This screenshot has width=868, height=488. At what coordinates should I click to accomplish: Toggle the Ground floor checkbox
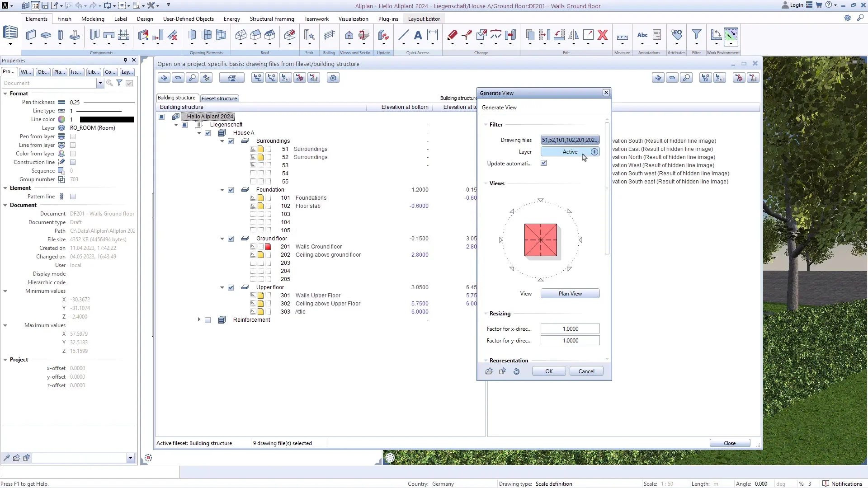tap(231, 239)
